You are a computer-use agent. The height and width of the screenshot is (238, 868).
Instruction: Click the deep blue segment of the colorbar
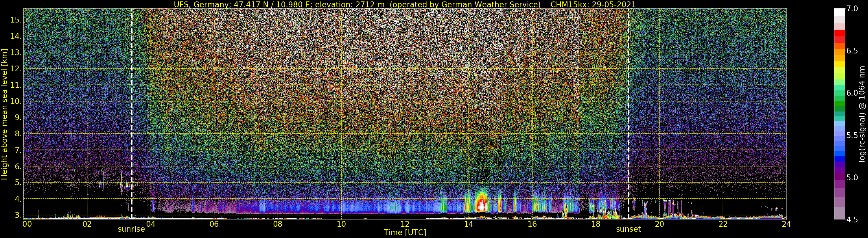tap(839, 159)
